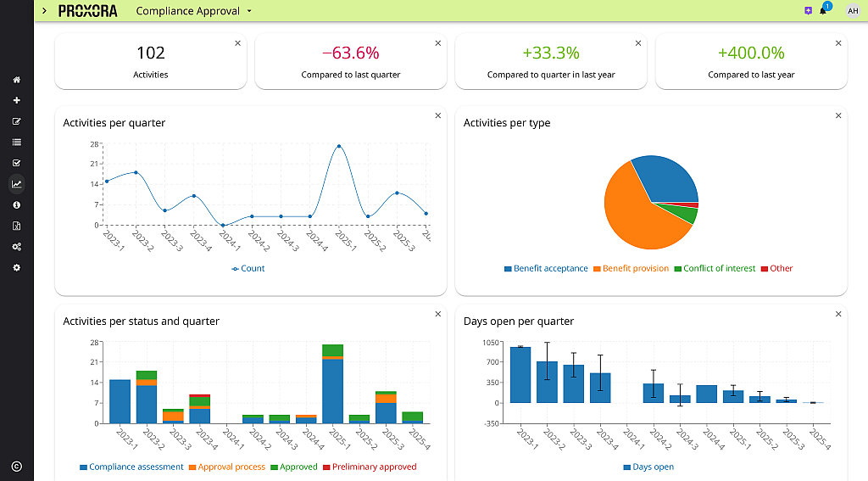Click the plus icon to add new
The width and height of the screenshot is (868, 481).
pyautogui.click(x=16, y=100)
